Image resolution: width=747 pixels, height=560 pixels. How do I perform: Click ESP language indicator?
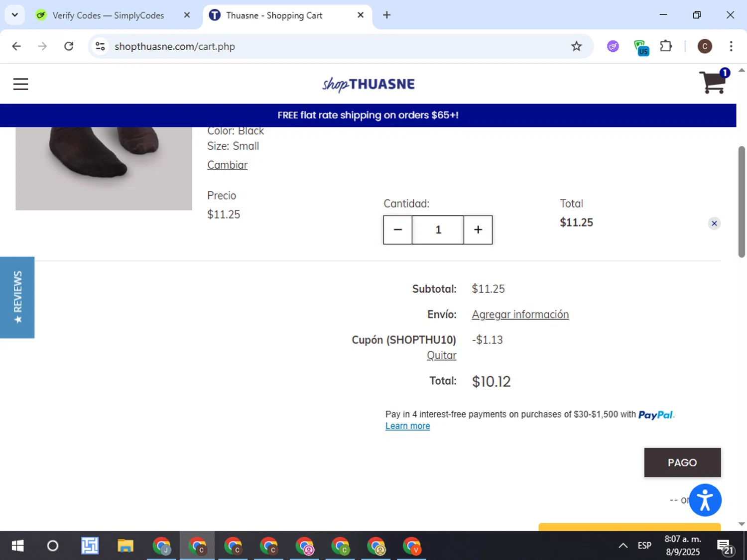(x=644, y=546)
